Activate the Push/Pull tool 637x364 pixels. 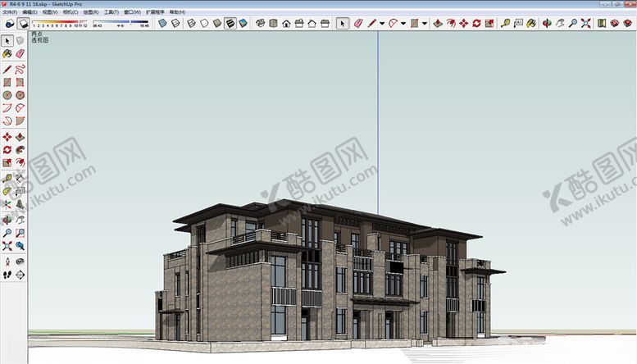pyautogui.click(x=437, y=23)
